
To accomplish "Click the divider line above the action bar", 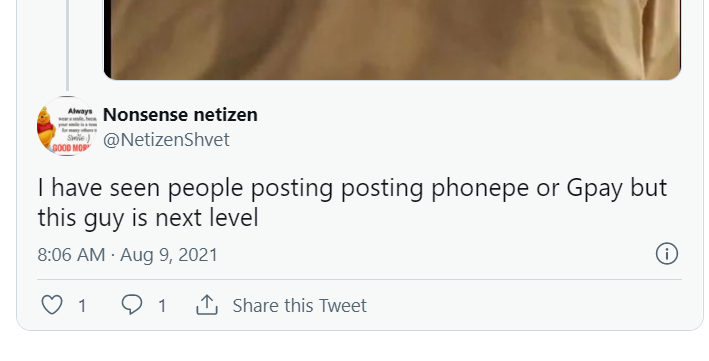I will click(359, 280).
